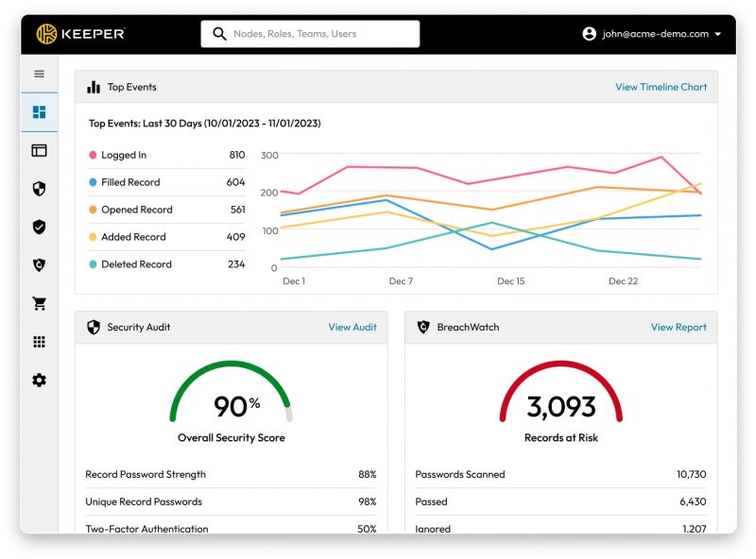
Task: Click the 98% unique passwords value
Action: (367, 501)
